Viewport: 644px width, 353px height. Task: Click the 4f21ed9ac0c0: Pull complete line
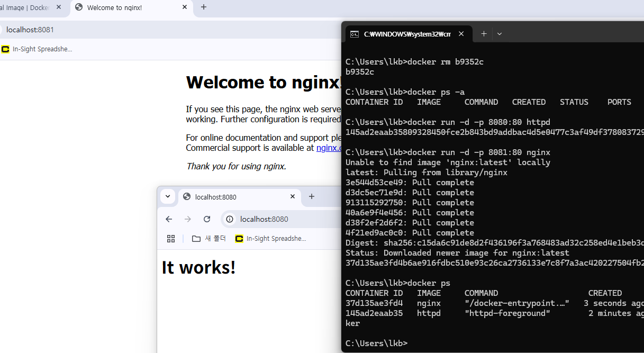[x=410, y=233]
